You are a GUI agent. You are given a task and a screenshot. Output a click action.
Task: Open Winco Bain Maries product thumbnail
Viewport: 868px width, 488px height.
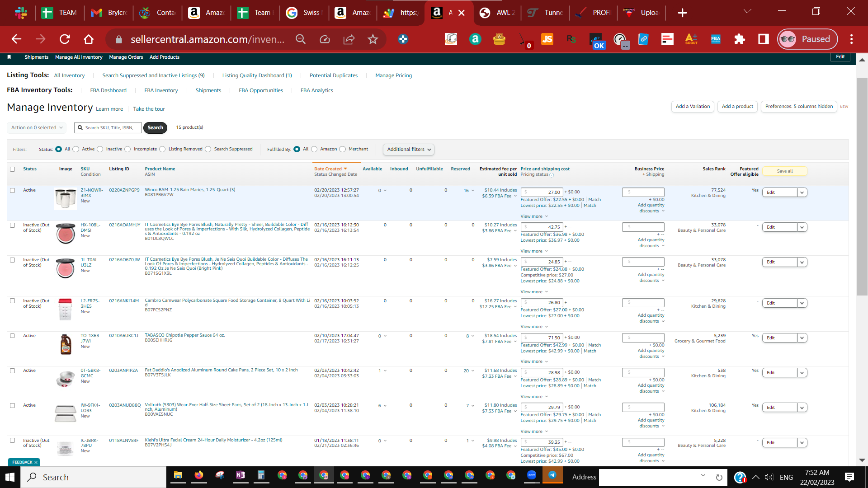pyautogui.click(x=66, y=199)
